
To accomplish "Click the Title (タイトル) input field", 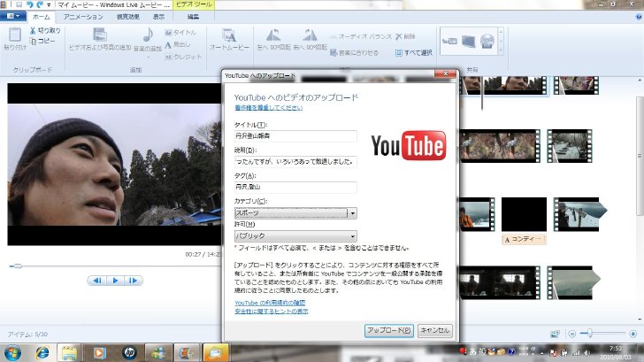I will [295, 136].
